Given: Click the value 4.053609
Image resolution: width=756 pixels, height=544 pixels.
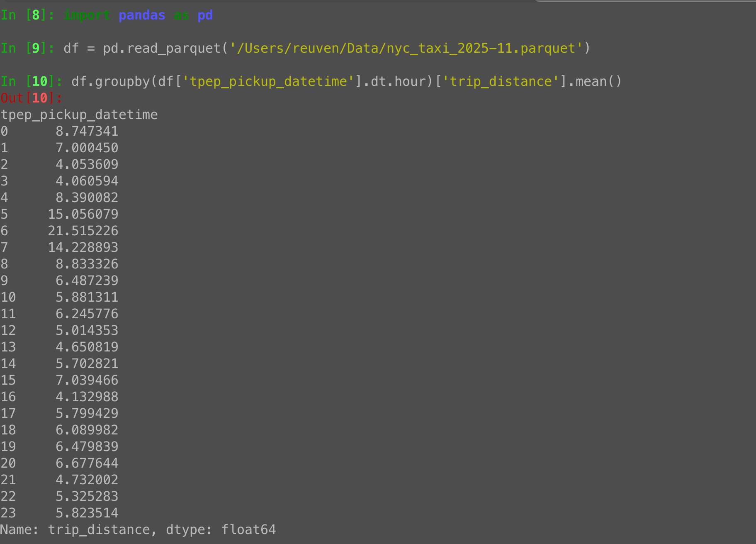Looking at the screenshot, I should [x=87, y=165].
